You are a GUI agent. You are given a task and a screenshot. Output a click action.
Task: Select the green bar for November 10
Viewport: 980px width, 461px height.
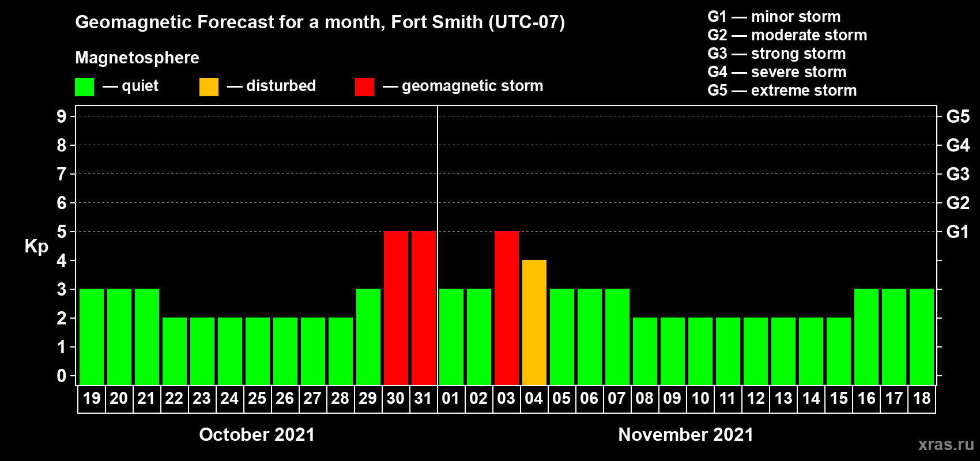coord(700,351)
